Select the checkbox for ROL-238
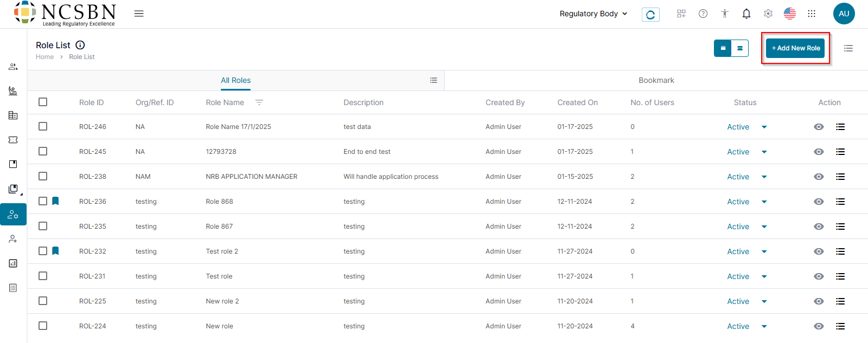This screenshot has height=343, width=868. tap(43, 176)
